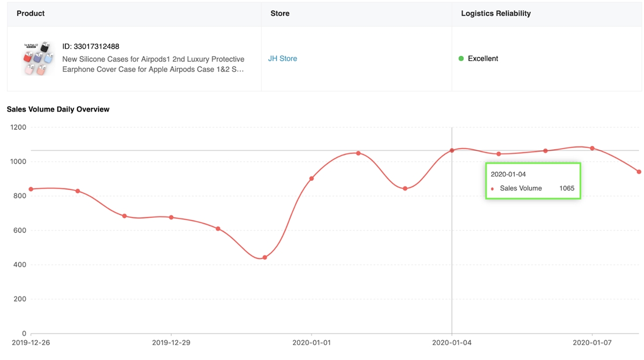Click the 2020-01-04 highlighted data point
Viewport: 644px width, 360px height.
point(452,150)
